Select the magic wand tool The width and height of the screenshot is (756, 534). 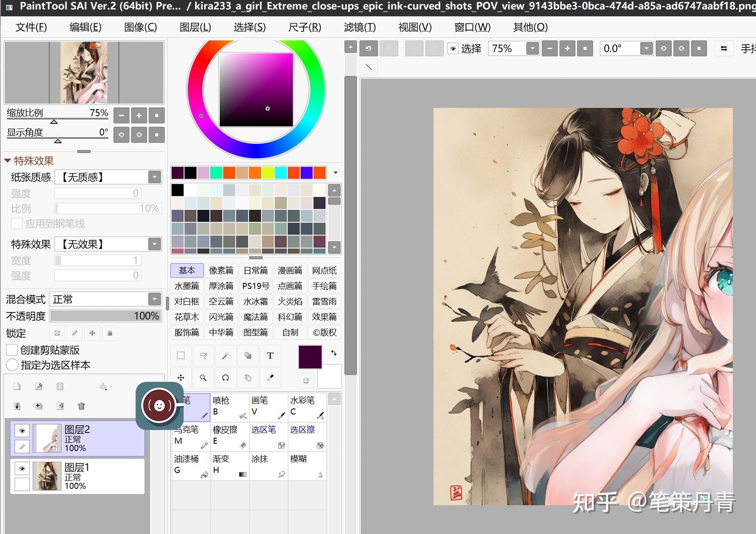click(225, 356)
